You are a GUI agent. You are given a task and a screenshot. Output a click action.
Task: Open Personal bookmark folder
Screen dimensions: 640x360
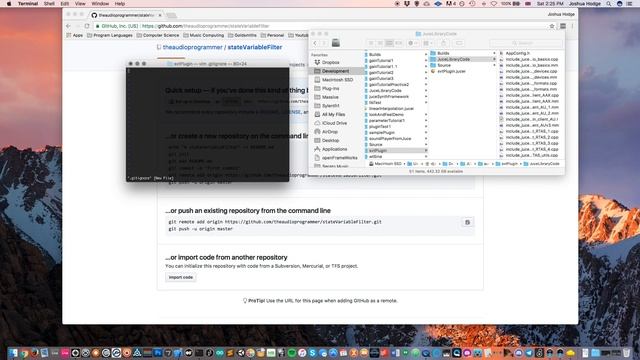coord(272,35)
